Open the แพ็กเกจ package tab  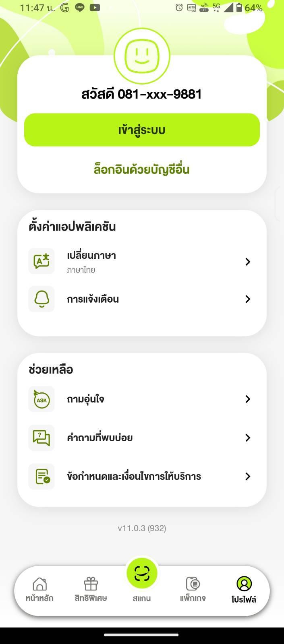[x=193, y=589]
